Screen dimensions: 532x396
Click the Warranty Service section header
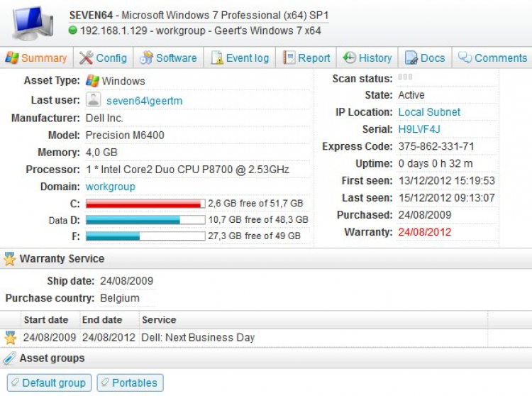coord(266,259)
